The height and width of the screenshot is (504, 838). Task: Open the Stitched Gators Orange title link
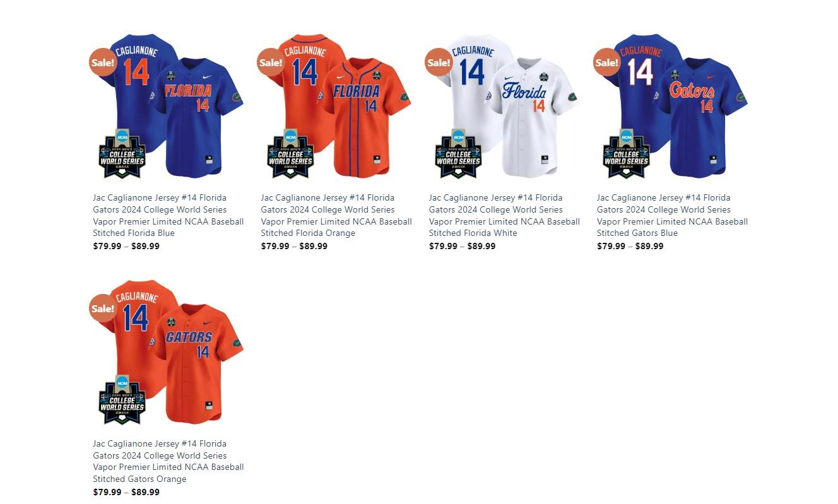click(168, 461)
